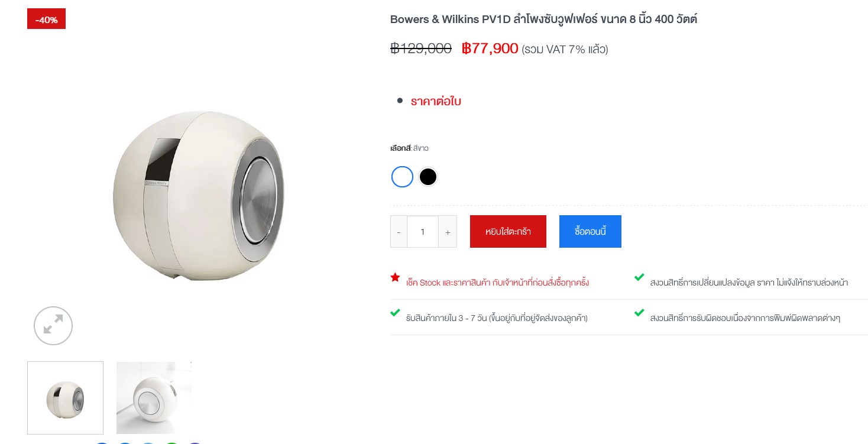The image size is (868, 444).
Task: Add product to cart with red button
Action: tap(508, 232)
